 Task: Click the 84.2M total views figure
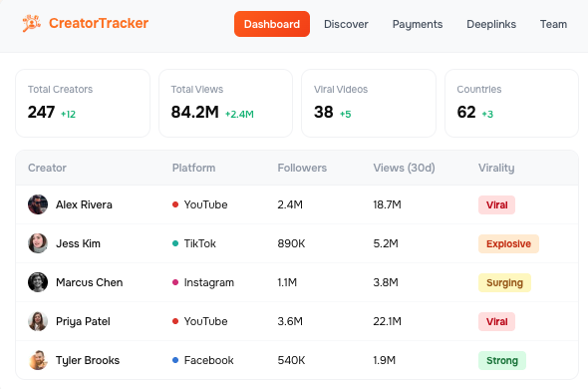click(x=194, y=112)
